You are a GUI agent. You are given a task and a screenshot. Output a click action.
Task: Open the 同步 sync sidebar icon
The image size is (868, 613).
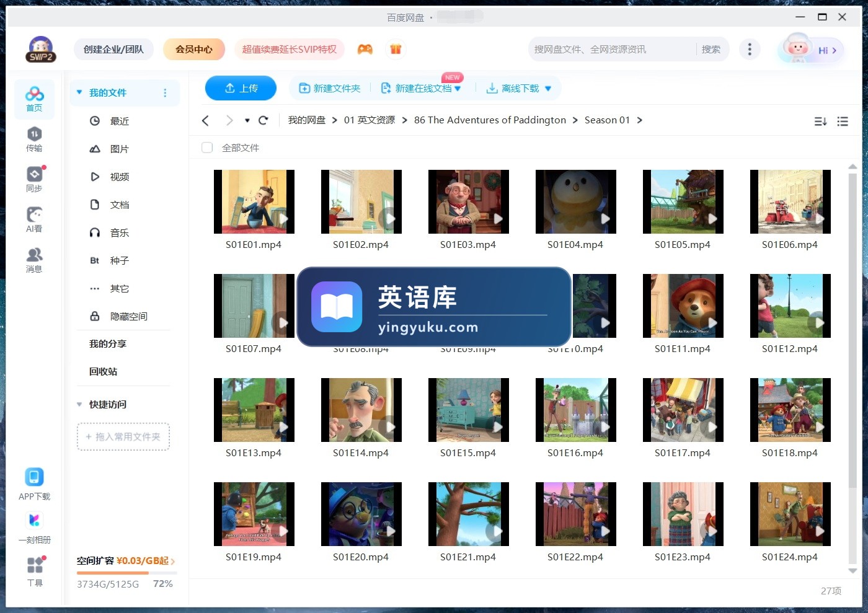tap(34, 179)
